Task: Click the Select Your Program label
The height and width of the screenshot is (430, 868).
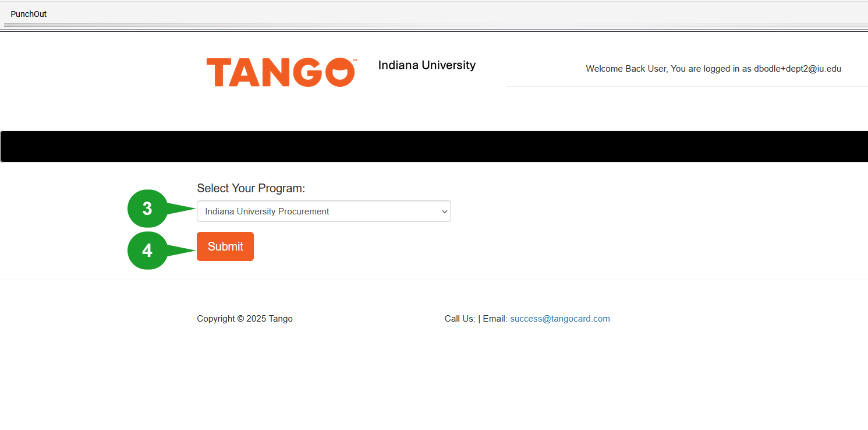Action: coord(251,188)
